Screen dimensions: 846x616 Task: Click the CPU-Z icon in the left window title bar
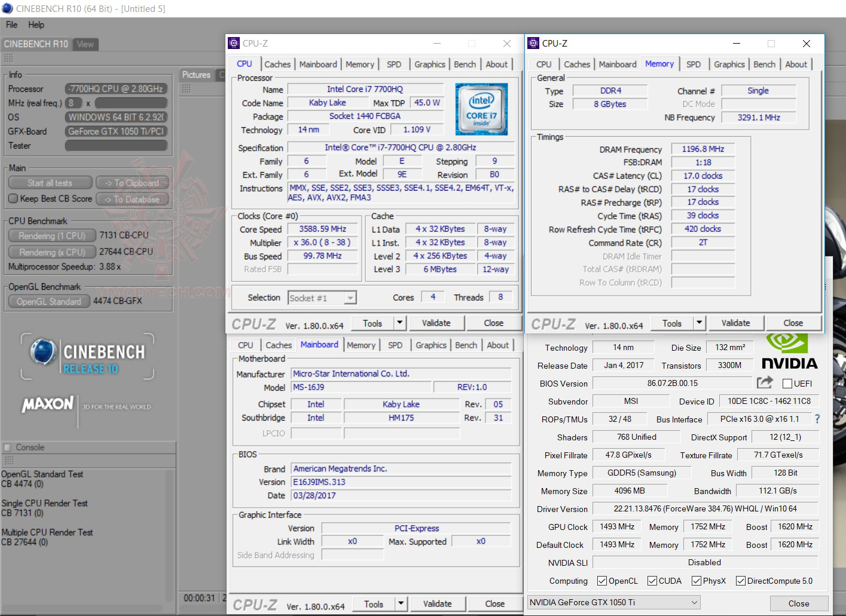[x=234, y=44]
